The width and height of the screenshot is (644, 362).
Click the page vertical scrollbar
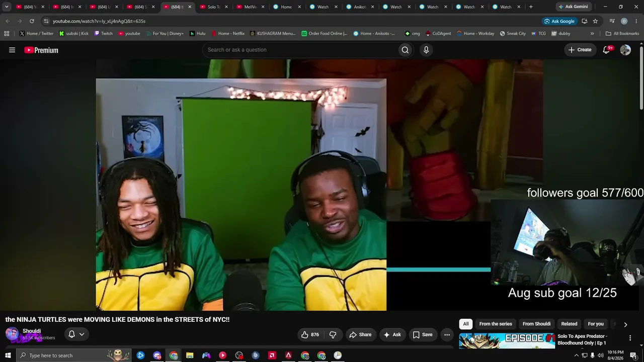point(641,77)
